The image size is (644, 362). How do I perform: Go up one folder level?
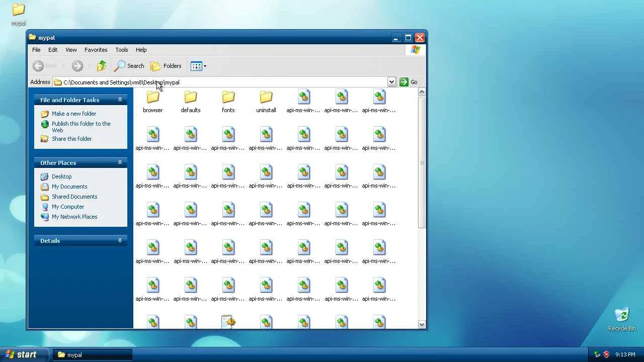pos(102,66)
